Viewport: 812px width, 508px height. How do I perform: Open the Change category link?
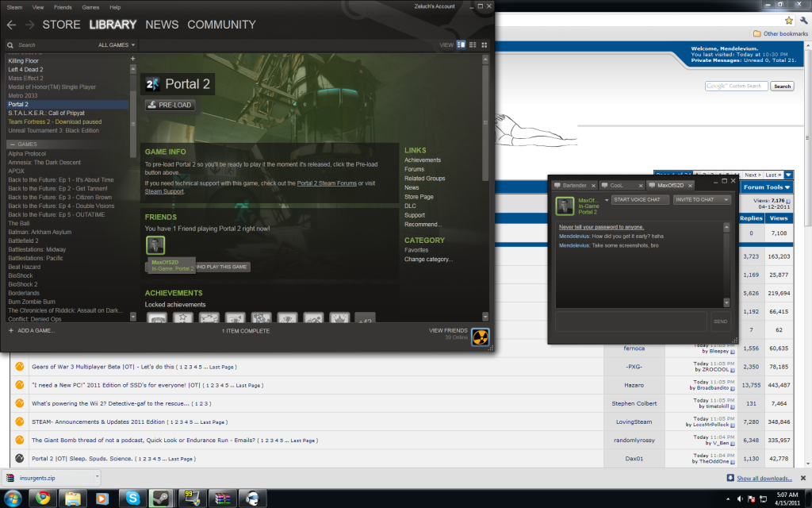pos(428,260)
